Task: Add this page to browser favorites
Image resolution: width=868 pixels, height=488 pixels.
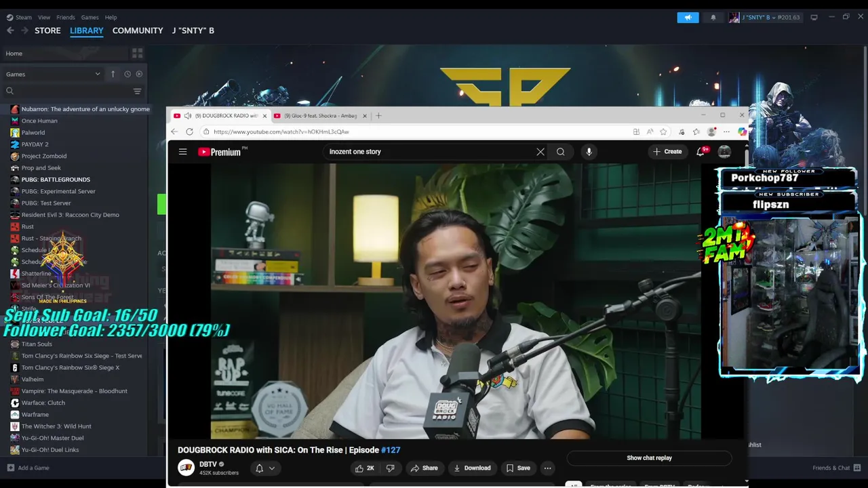Action: click(x=663, y=132)
